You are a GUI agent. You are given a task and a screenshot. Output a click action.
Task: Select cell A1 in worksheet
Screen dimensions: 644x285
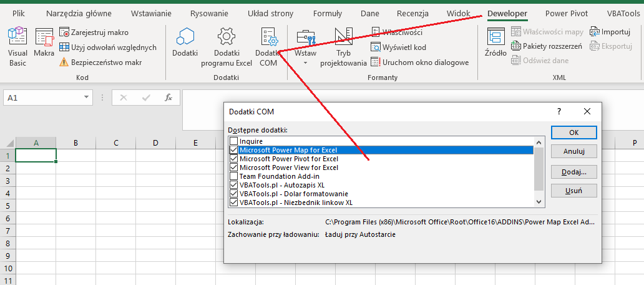(x=36, y=155)
